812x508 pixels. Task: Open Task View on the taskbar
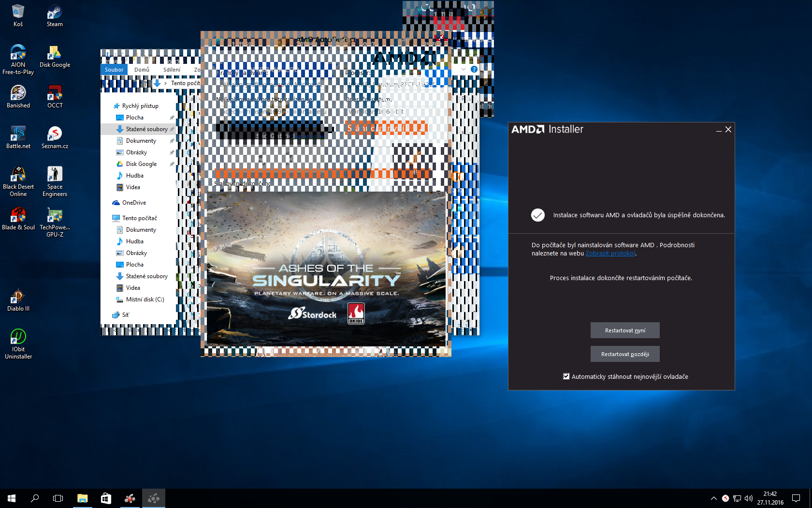point(58,498)
